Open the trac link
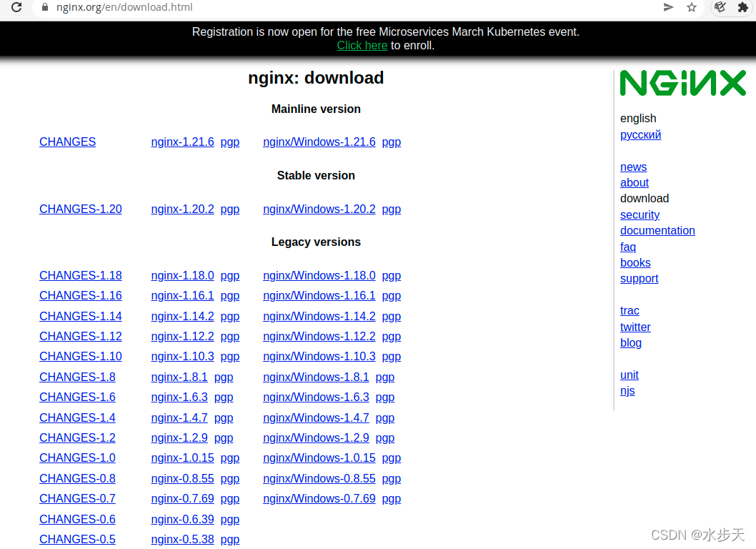The image size is (756, 549). coord(630,311)
